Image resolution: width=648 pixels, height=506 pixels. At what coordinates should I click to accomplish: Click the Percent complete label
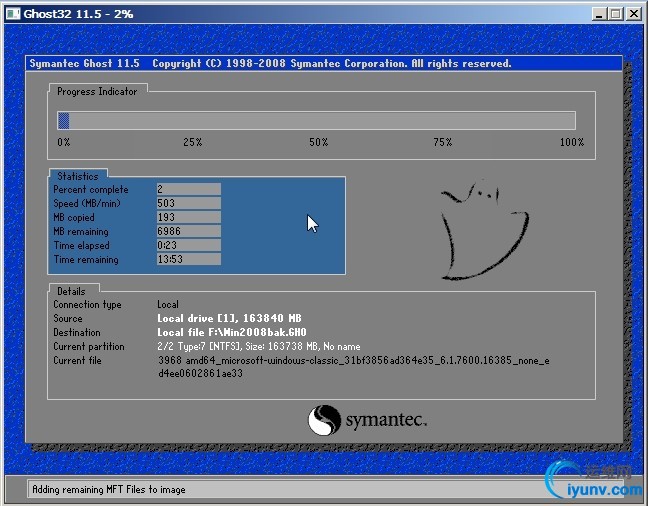point(91,190)
